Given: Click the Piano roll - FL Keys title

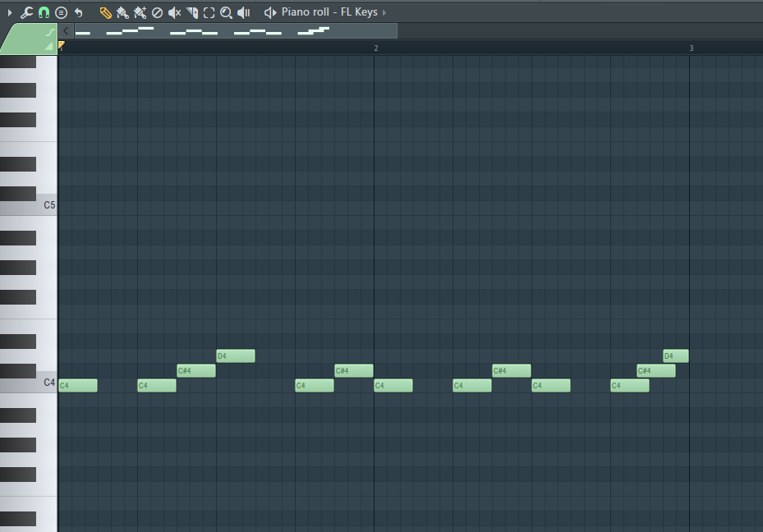Looking at the screenshot, I should tap(329, 12).
